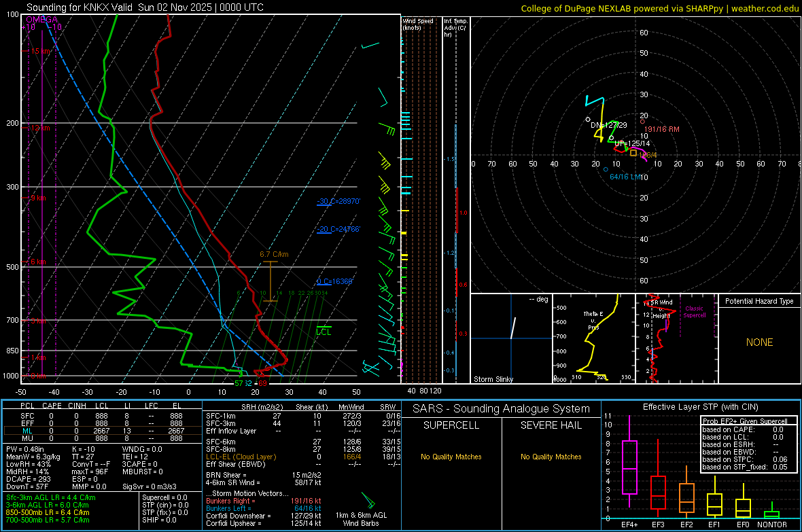The image size is (802, 532).
Task: Click '850-500mb LR = 6.4 C/km'
Action: point(48,512)
